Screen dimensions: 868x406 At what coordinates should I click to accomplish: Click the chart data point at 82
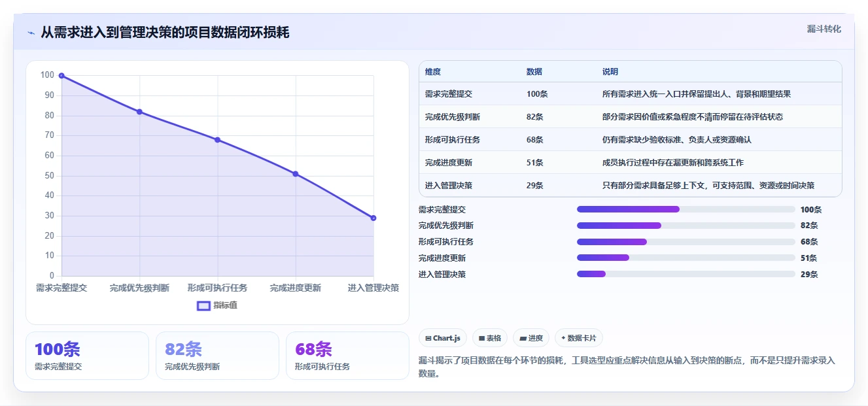(139, 112)
